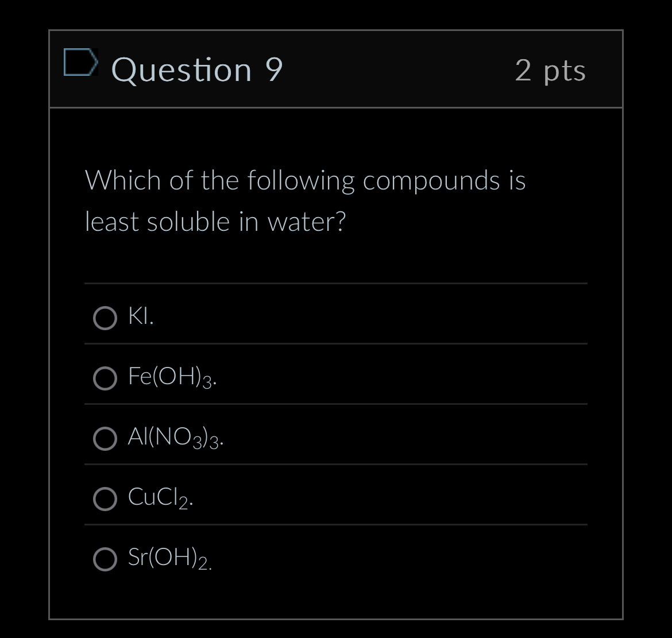The width and height of the screenshot is (672, 638).
Task: Select the CuCl2 answer radio button
Action: tap(105, 498)
